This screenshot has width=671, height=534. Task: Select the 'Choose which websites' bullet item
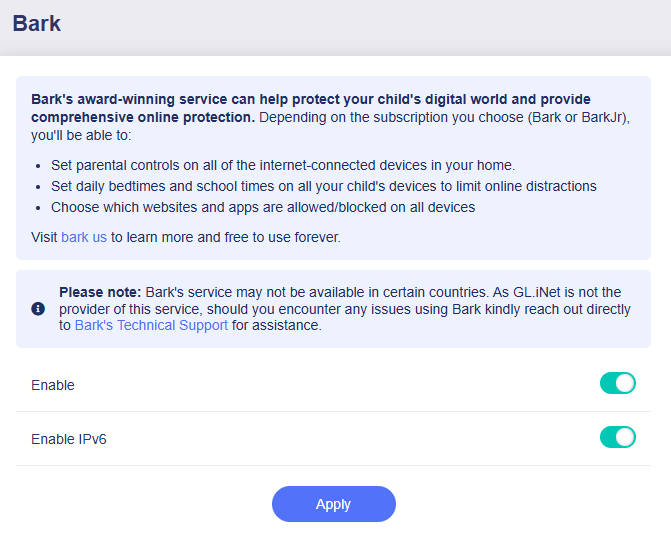click(263, 207)
